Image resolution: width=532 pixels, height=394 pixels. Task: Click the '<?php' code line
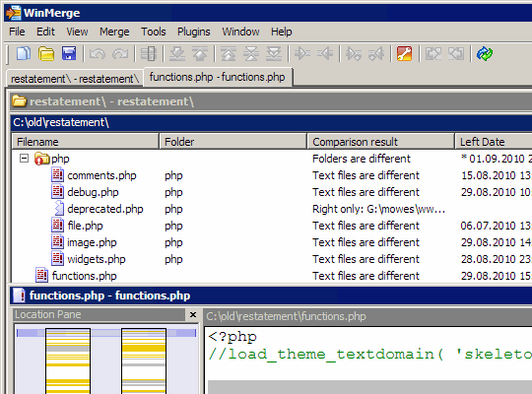coord(233,337)
